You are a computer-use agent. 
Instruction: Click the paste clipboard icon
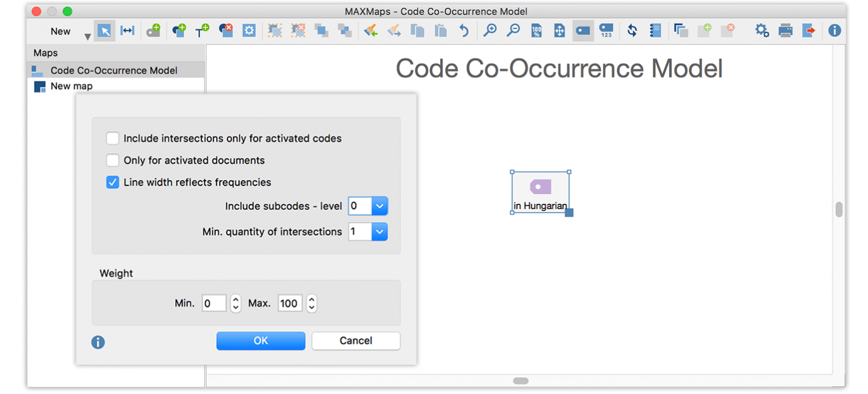point(441,30)
